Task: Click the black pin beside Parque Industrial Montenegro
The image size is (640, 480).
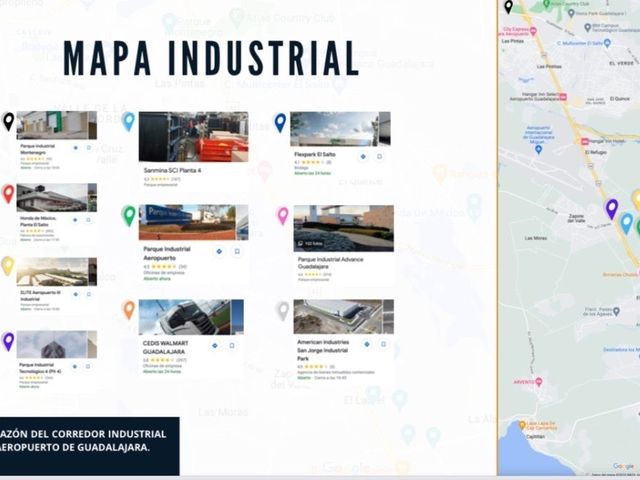Action: [8, 121]
